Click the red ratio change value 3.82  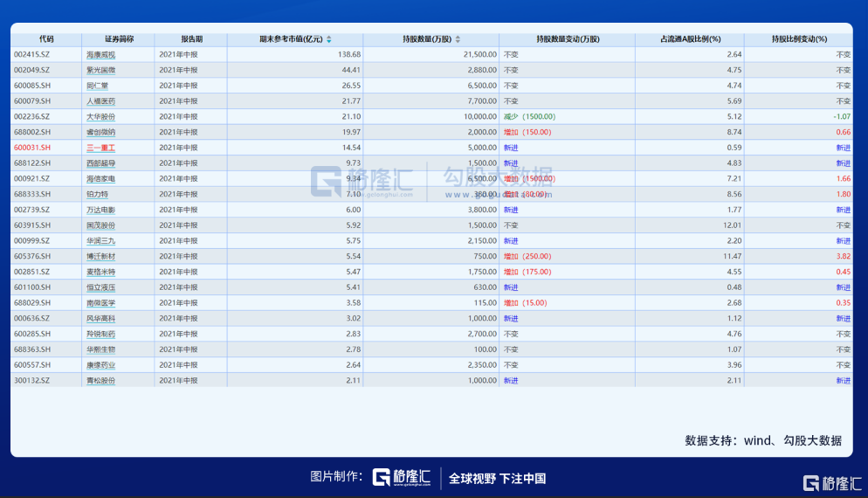pyautogui.click(x=844, y=257)
